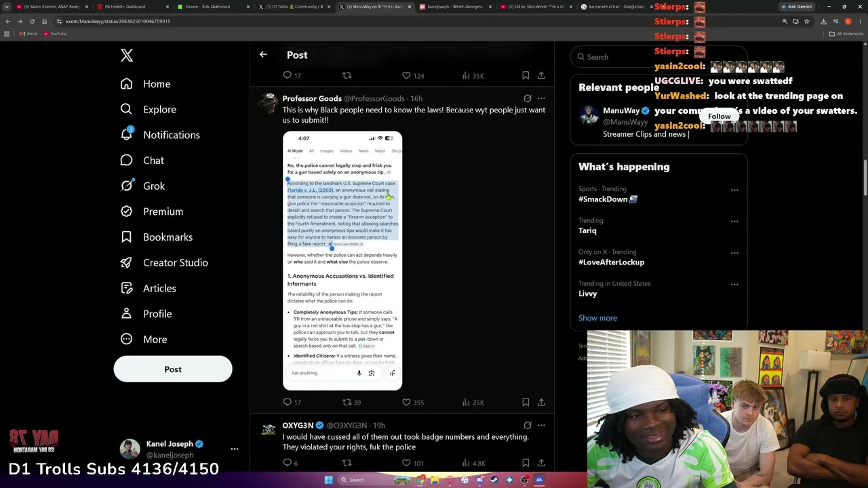Viewport: 868px width, 488px height.
Task: Reload the page in the browser
Action: (32, 21)
